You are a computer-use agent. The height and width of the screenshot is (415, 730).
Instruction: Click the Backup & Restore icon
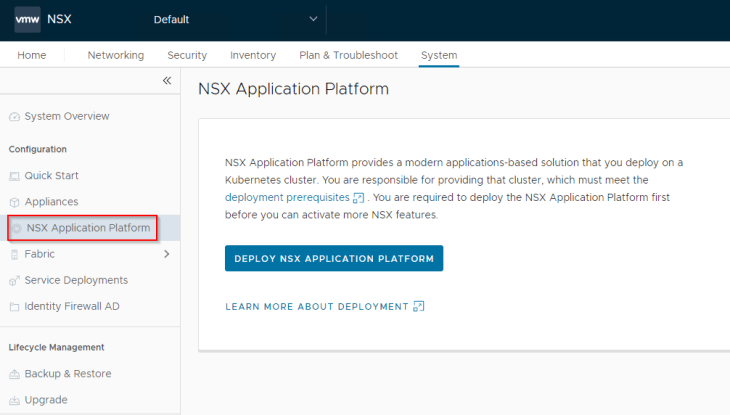coord(14,374)
